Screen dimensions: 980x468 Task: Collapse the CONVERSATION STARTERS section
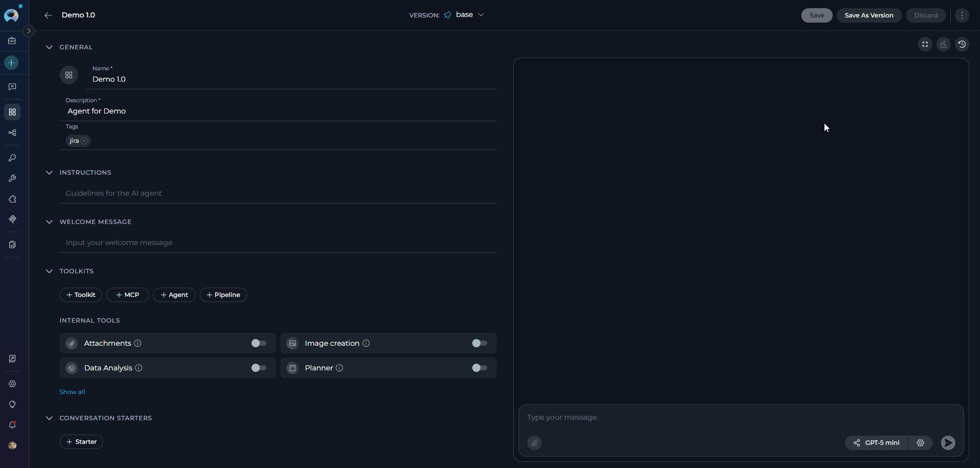(49, 418)
